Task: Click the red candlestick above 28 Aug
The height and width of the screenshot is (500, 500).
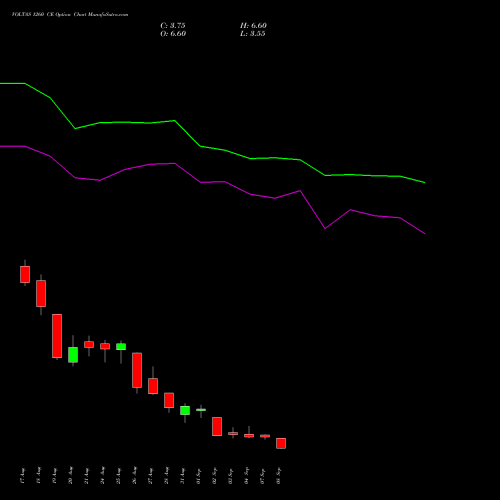Action: tap(169, 400)
